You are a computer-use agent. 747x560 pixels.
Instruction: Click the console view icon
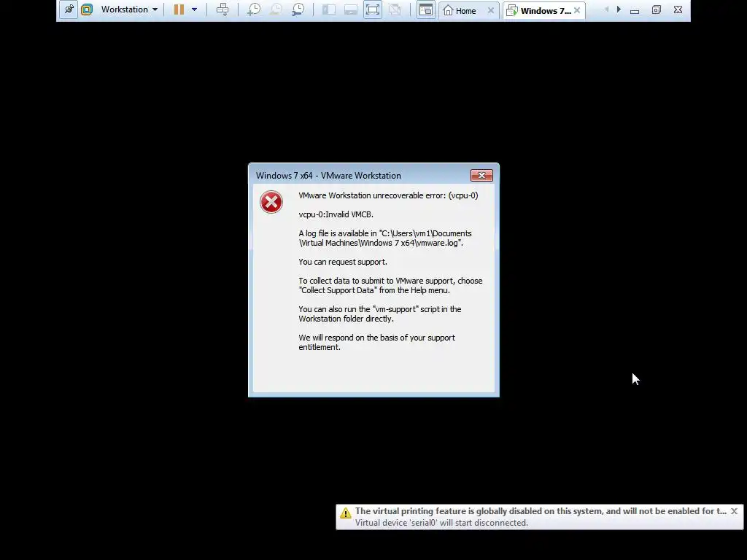426,9
